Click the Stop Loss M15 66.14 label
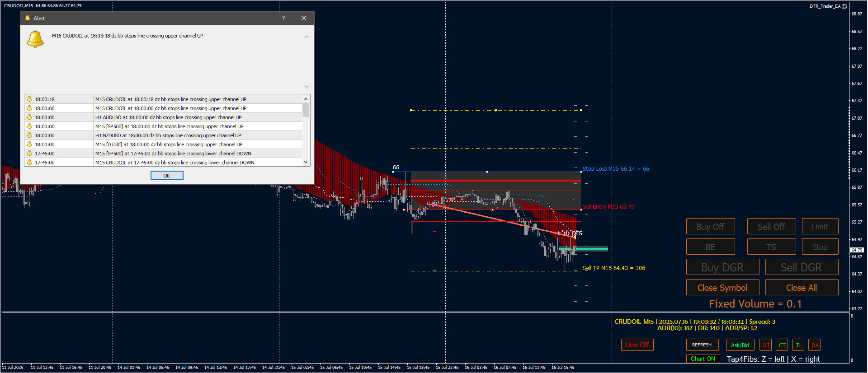 pyautogui.click(x=616, y=169)
